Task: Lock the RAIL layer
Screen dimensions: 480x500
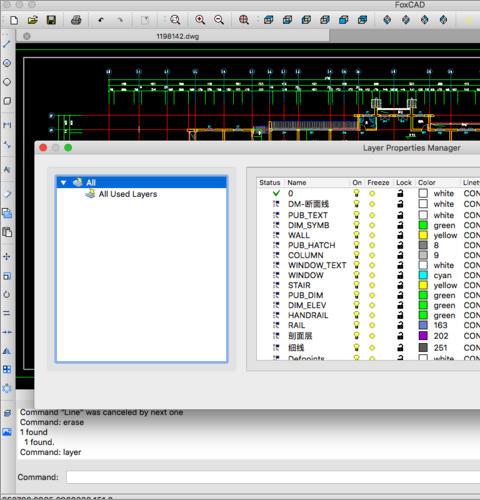Action: (x=400, y=325)
